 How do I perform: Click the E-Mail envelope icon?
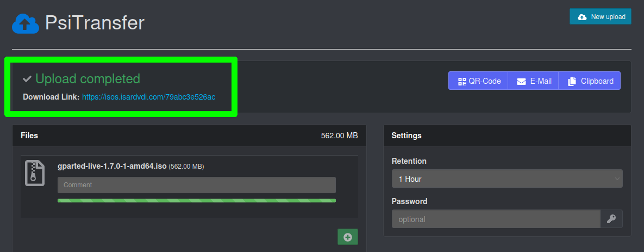521,81
